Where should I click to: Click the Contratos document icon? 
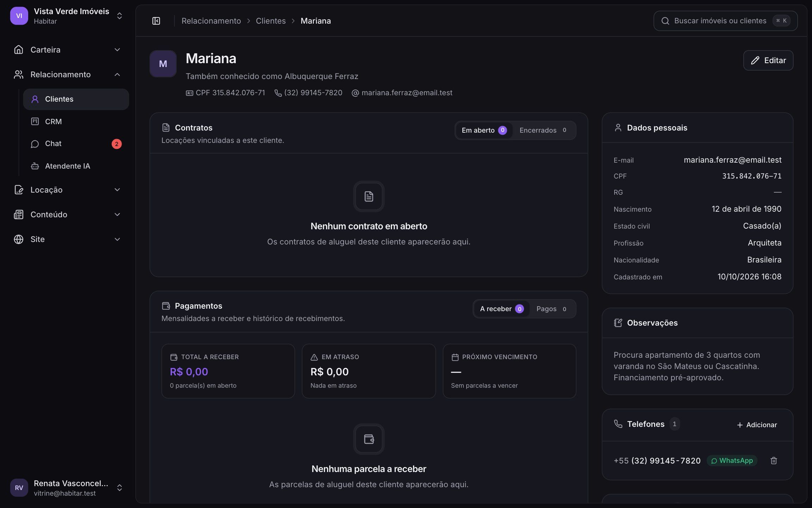[x=166, y=127]
